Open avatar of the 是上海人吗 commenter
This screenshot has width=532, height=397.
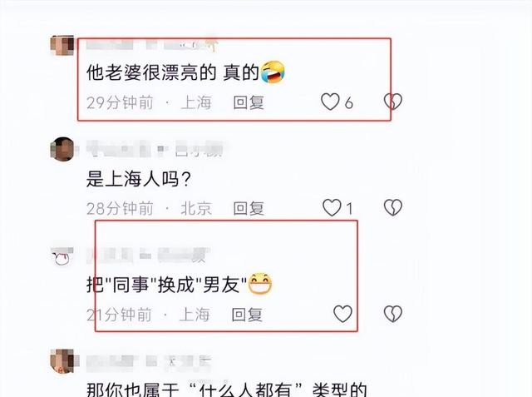click(x=62, y=149)
